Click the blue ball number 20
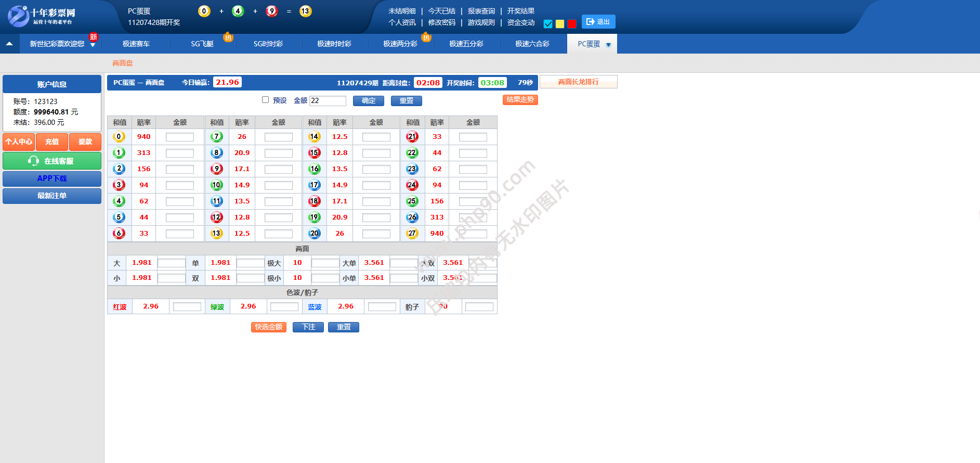This screenshot has width=980, height=463. pos(314,234)
